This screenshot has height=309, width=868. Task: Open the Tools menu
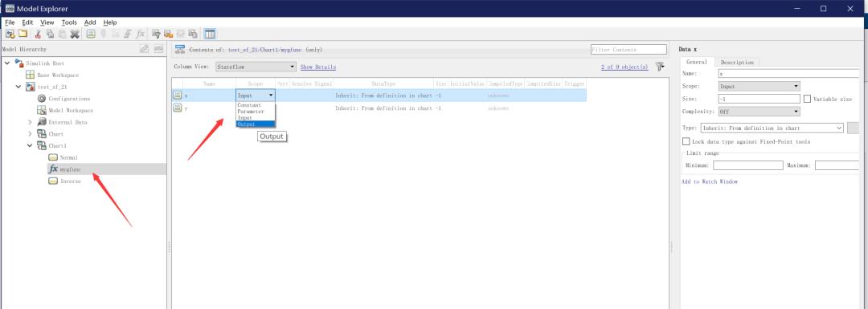click(x=69, y=22)
